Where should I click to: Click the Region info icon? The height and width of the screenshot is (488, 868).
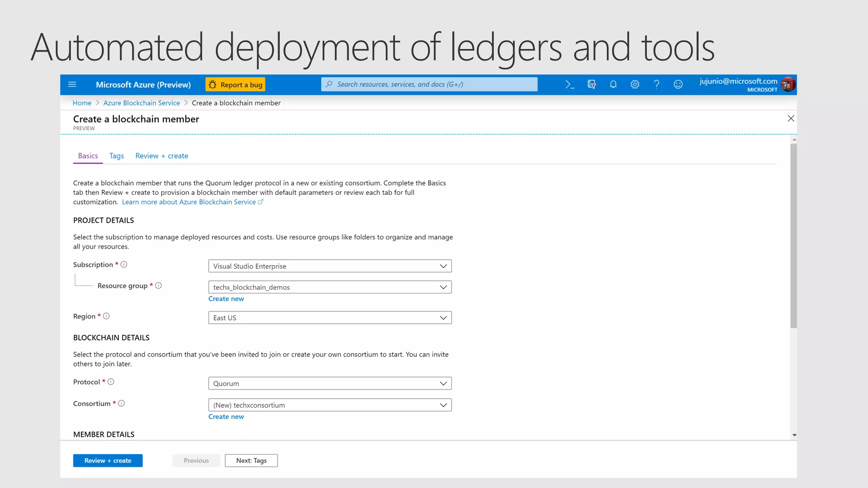tap(106, 316)
